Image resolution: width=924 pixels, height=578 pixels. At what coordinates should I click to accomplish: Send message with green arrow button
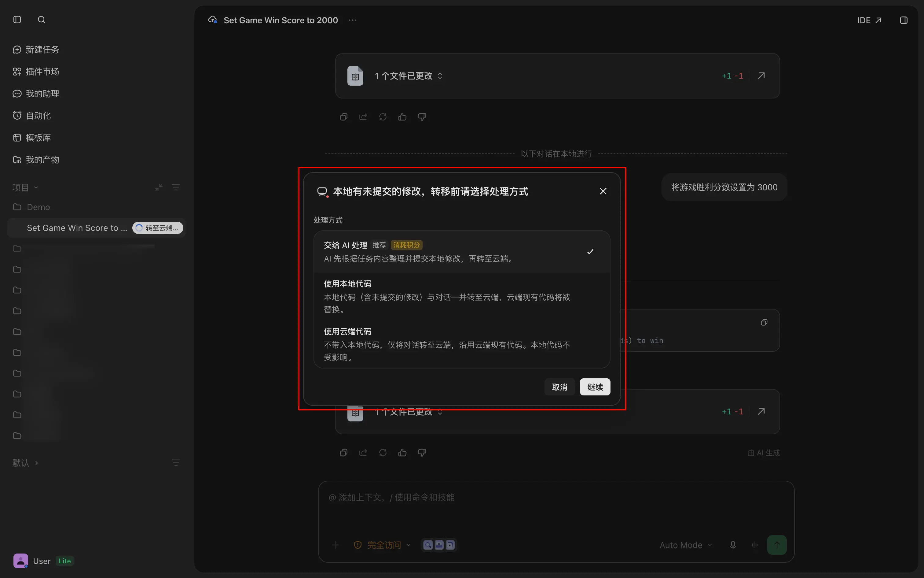pyautogui.click(x=777, y=545)
